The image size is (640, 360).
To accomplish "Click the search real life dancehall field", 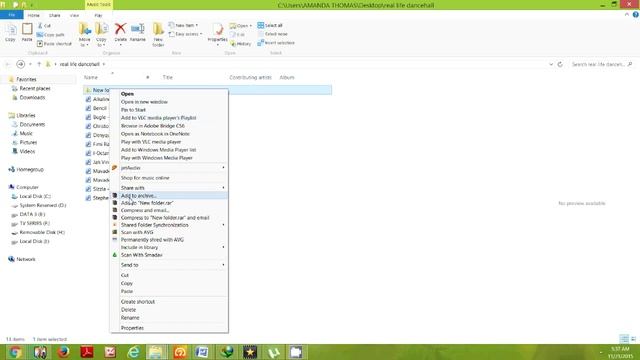I will 601,64.
